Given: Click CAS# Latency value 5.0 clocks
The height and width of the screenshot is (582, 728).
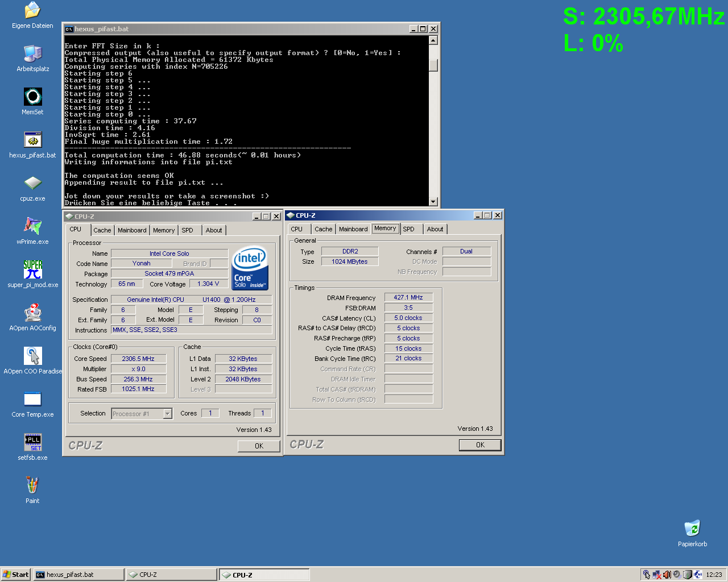Looking at the screenshot, I should pyautogui.click(x=408, y=318).
